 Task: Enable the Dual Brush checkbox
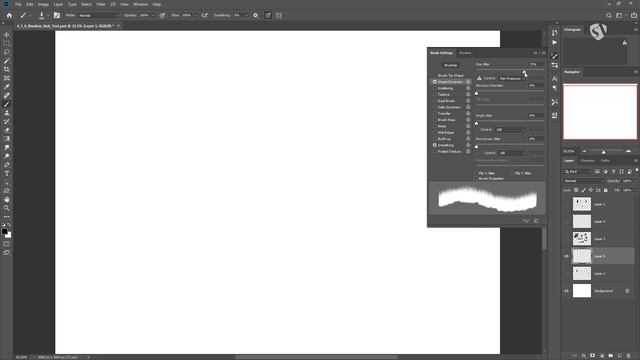435,101
